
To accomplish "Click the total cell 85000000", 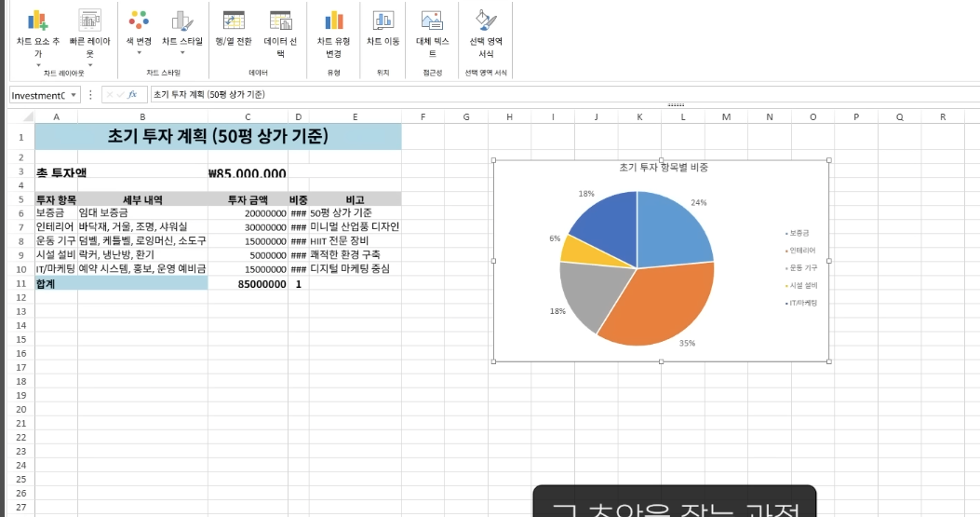I will click(248, 283).
